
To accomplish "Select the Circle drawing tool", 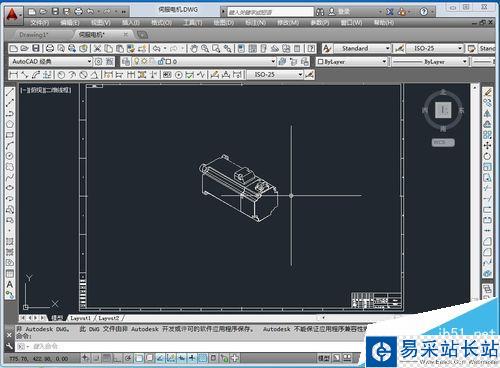I will pos(10,156).
